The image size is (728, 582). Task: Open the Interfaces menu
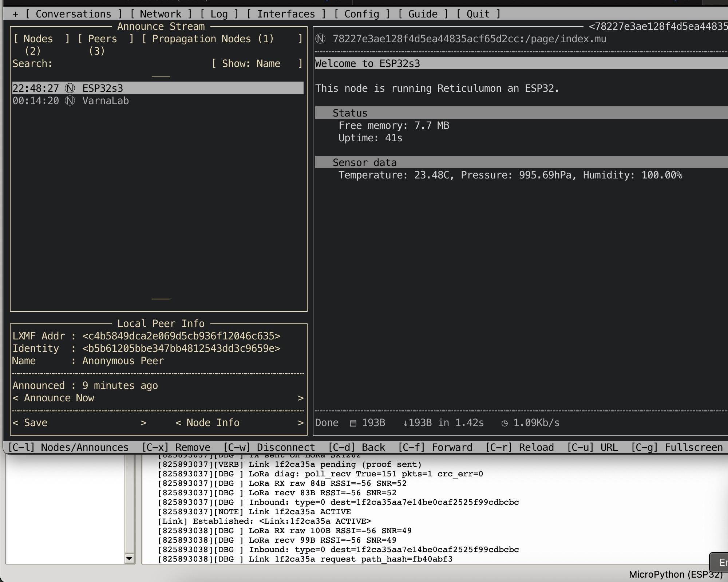click(286, 14)
